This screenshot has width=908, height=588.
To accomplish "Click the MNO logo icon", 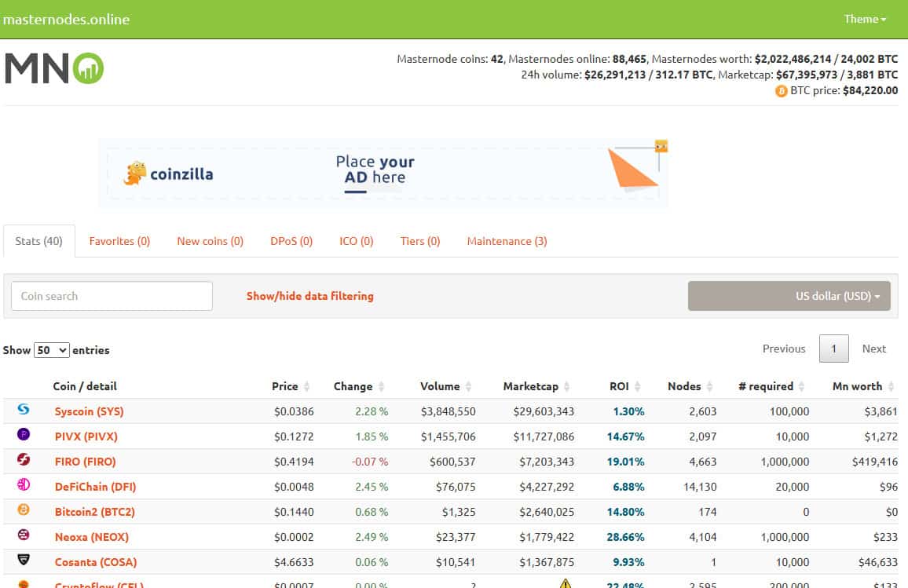I will [x=54, y=68].
